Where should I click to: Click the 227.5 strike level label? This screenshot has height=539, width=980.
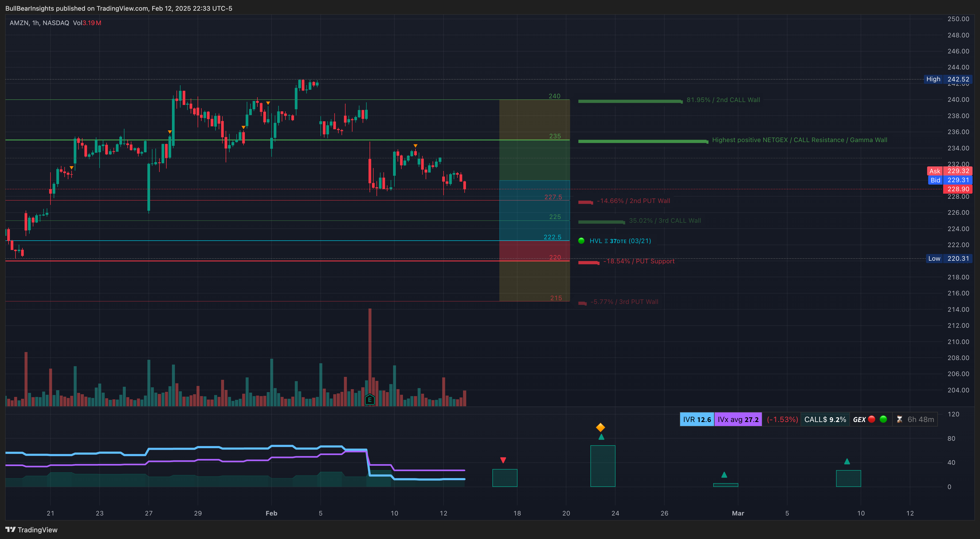pyautogui.click(x=553, y=197)
